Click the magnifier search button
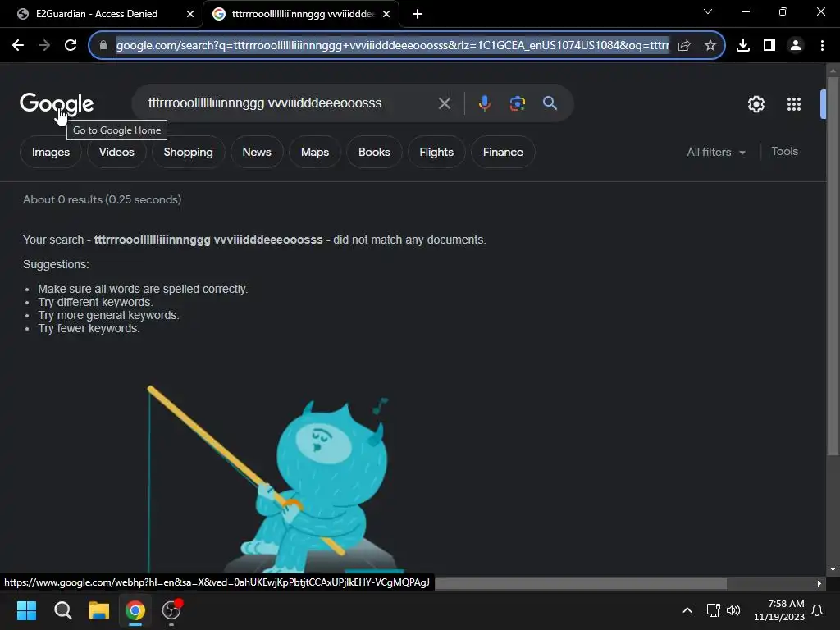Screen dimensions: 840x630 coord(550,103)
